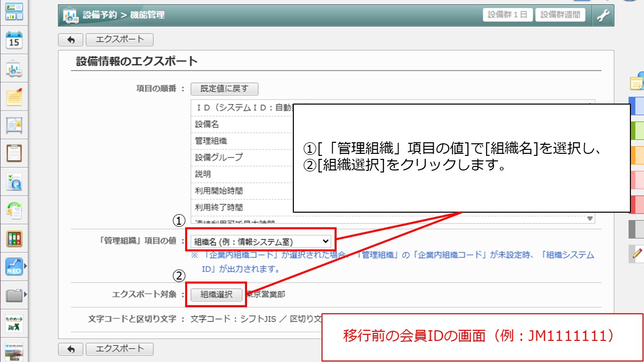644x362 pixels.
Task: Click the item order list scroll-down arrow
Action: [x=590, y=219]
